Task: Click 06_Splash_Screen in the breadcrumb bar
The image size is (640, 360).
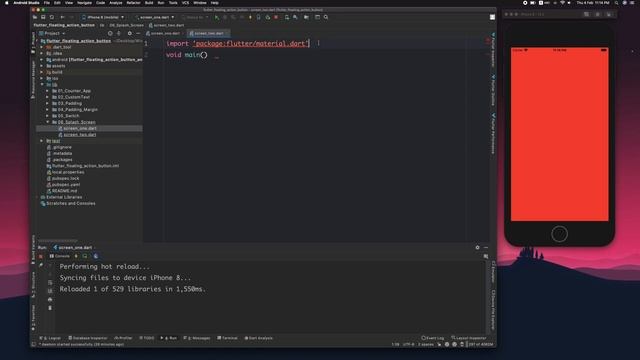Action: [x=127, y=25]
